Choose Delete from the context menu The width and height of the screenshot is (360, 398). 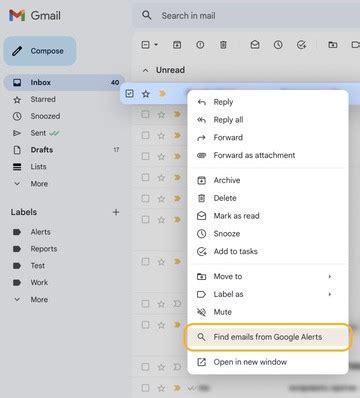[268, 198]
